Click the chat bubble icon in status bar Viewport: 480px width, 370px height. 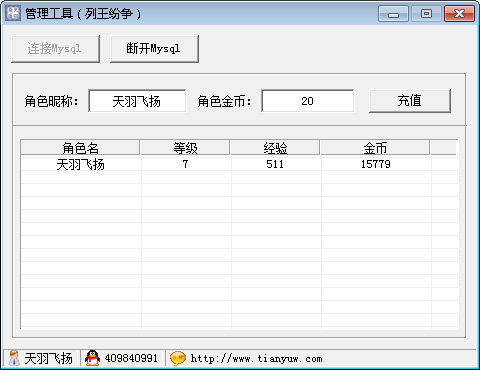pyautogui.click(x=178, y=358)
